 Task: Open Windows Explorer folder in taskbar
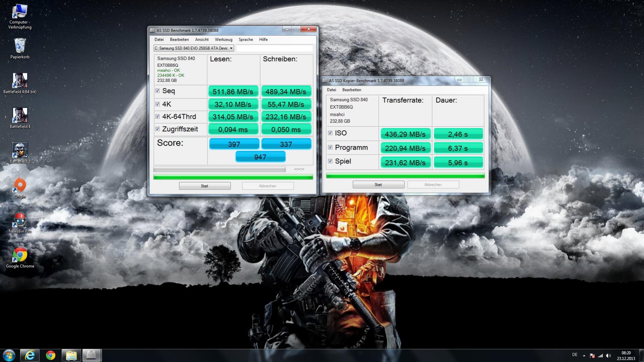pos(71,355)
